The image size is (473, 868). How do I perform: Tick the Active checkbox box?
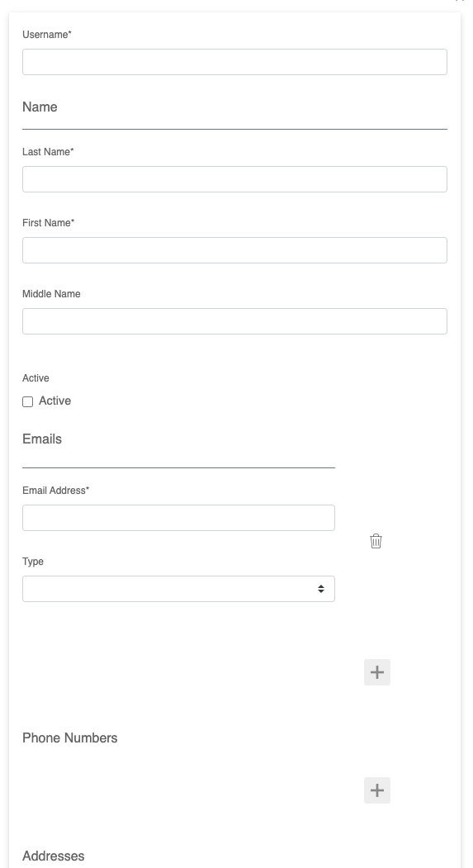coord(28,402)
